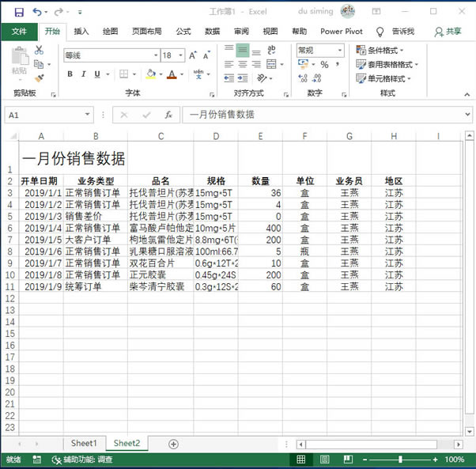The image size is (476, 469).
Task: Open the font color dropdown arrow
Action: 182,74
